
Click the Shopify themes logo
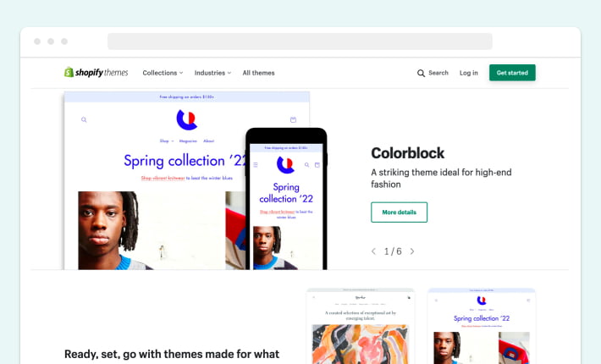[x=96, y=73]
